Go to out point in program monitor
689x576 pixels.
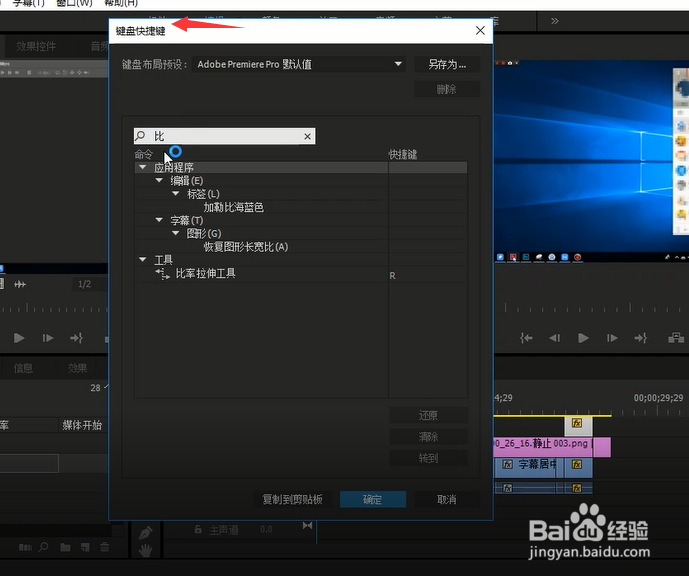[641, 338]
